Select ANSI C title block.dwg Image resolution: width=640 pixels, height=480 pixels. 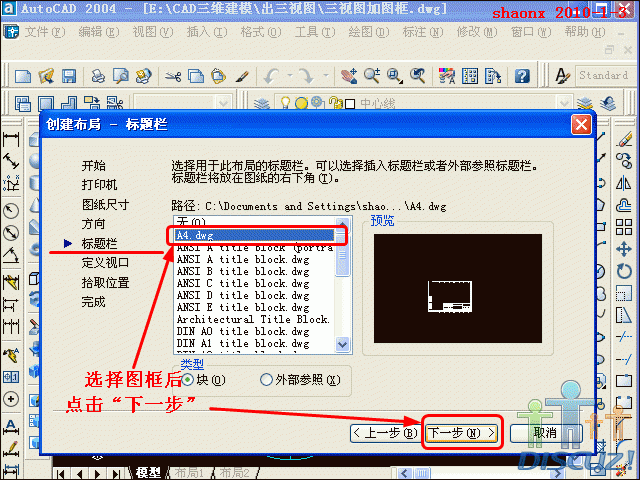pos(255,283)
